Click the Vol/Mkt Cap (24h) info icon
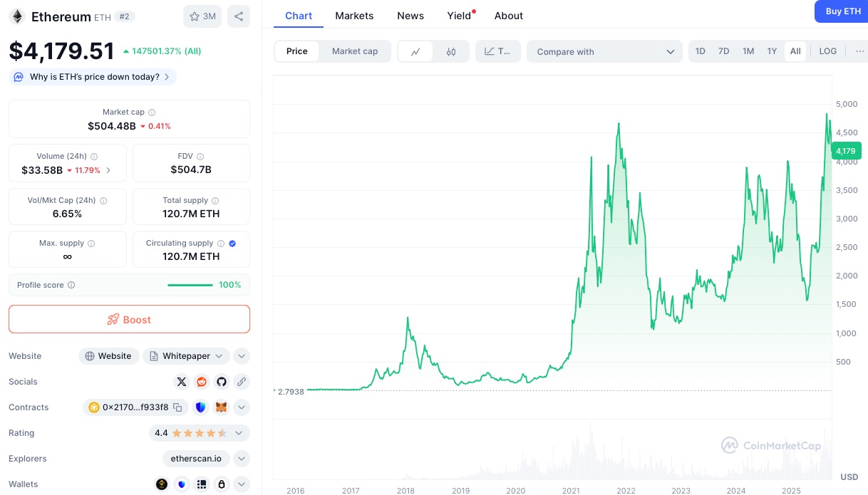 103,201
